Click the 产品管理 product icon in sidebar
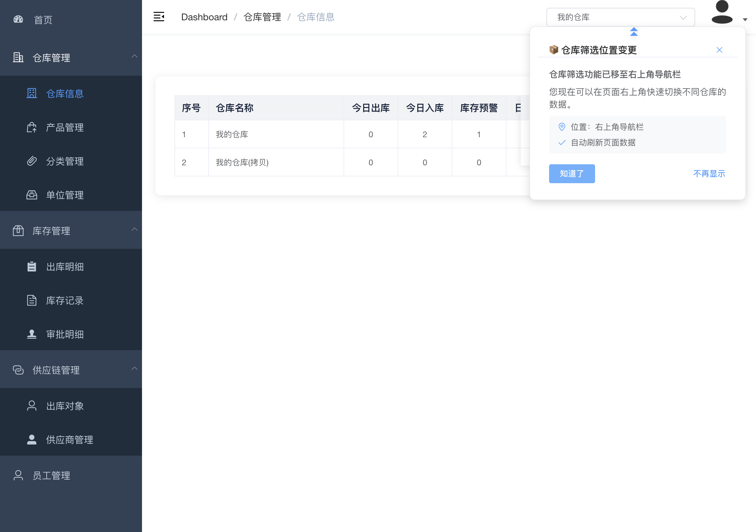756x532 pixels. (x=32, y=127)
